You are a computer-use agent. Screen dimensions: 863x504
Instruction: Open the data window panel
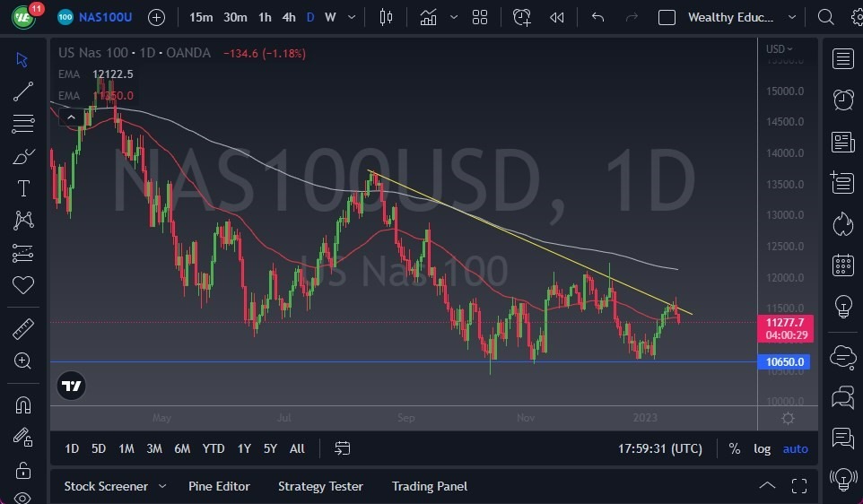click(842, 183)
